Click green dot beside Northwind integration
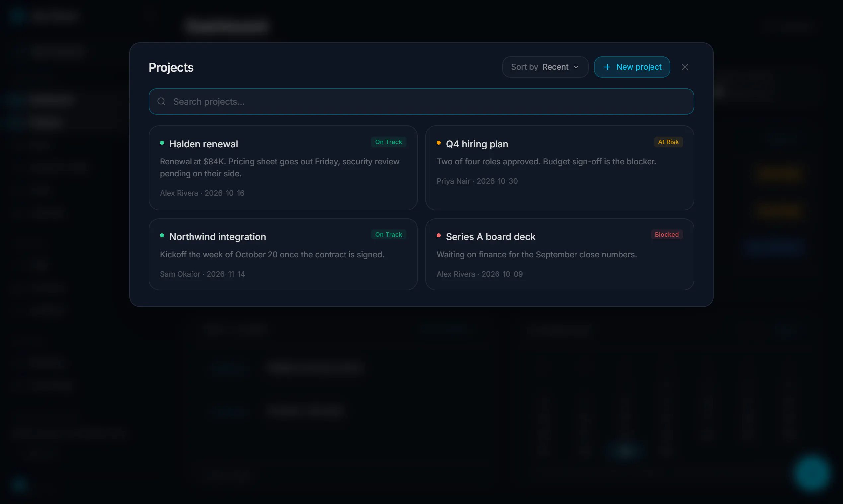The height and width of the screenshot is (504, 843). point(162,235)
